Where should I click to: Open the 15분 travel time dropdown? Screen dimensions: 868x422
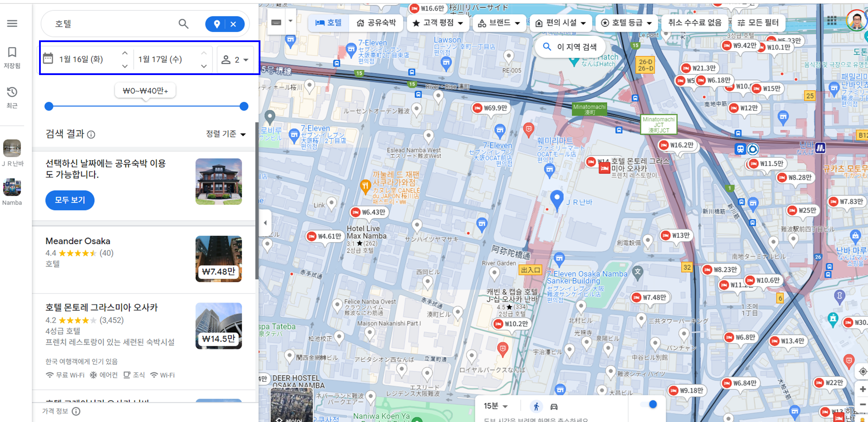click(x=496, y=406)
